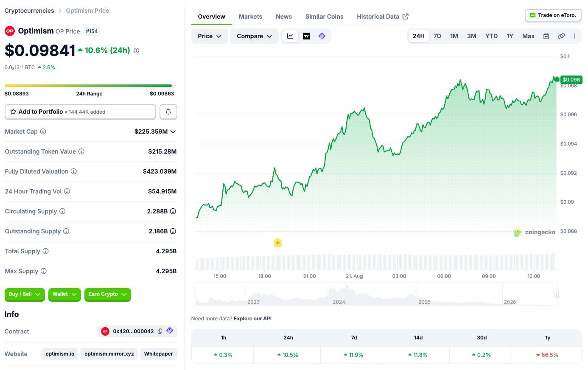
Task: Open the Similar Coins tab
Action: point(325,17)
